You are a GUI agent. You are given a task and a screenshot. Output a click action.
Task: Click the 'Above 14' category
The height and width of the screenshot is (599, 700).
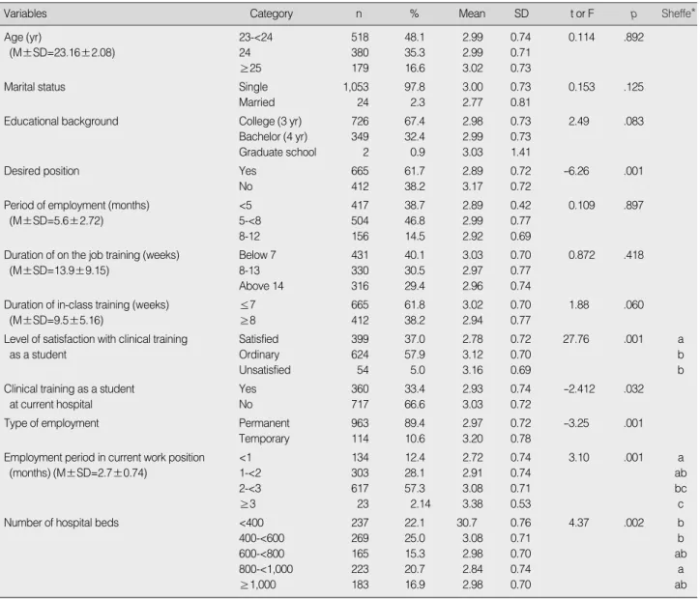(x=261, y=286)
